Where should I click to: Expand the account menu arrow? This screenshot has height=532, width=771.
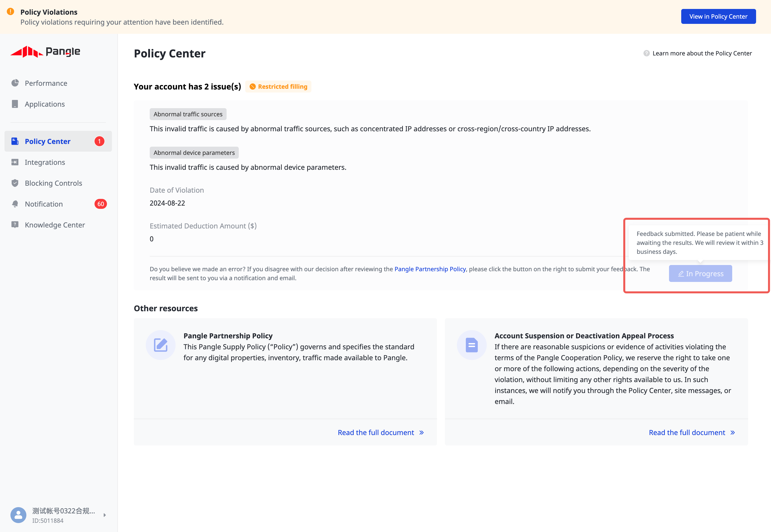pyautogui.click(x=105, y=515)
